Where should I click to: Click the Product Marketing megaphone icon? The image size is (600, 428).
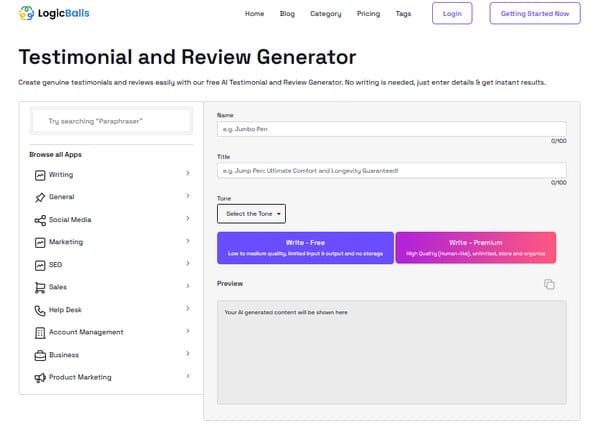click(x=40, y=378)
